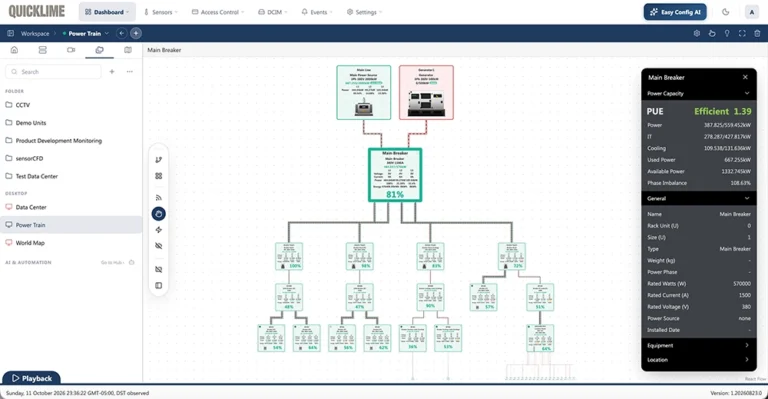
Task: Select the node showing 100% load
Action: click(289, 256)
